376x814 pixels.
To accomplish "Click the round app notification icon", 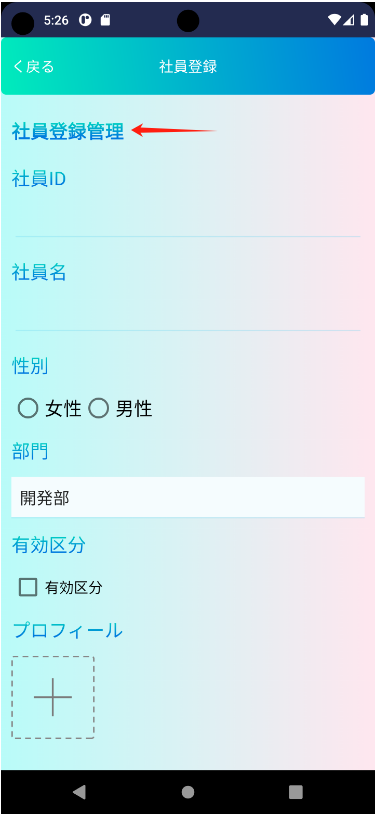I will (85, 20).
